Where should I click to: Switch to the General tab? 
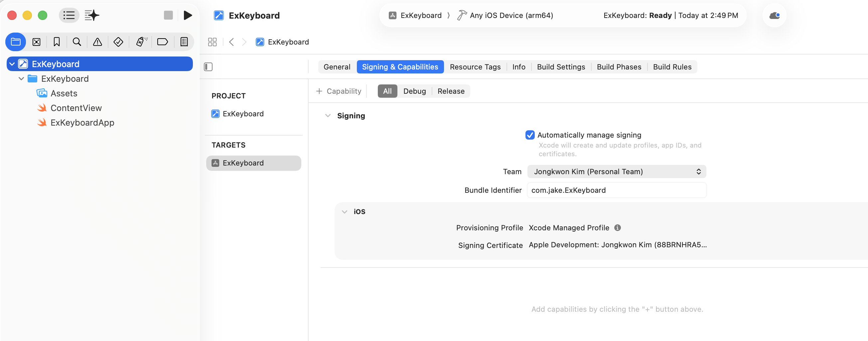click(337, 67)
